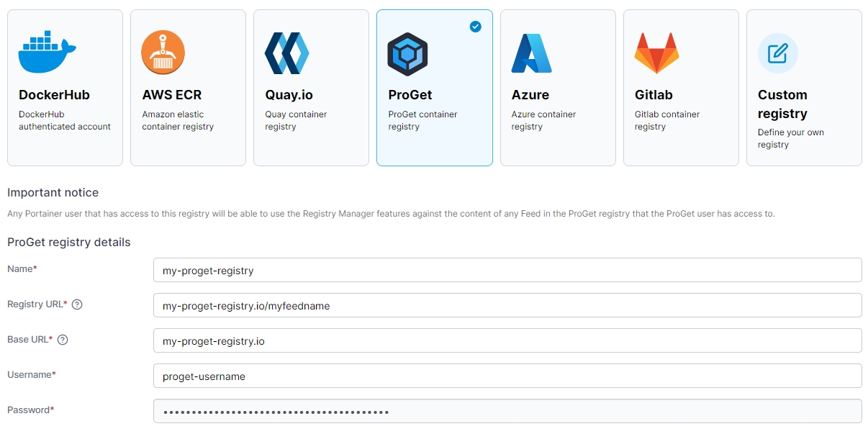This screenshot has height=434, width=868.
Task: Click the Gitlab fox logo
Action: [x=656, y=53]
